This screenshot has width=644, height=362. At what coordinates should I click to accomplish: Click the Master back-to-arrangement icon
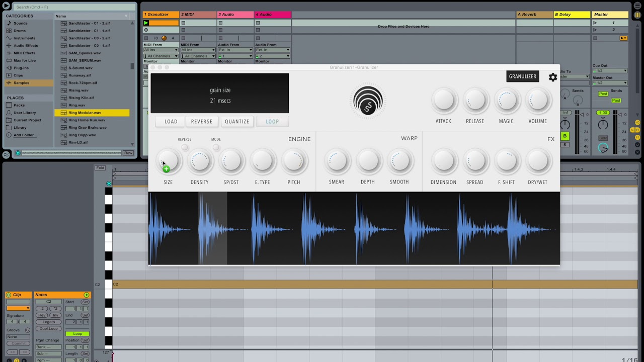623,38
